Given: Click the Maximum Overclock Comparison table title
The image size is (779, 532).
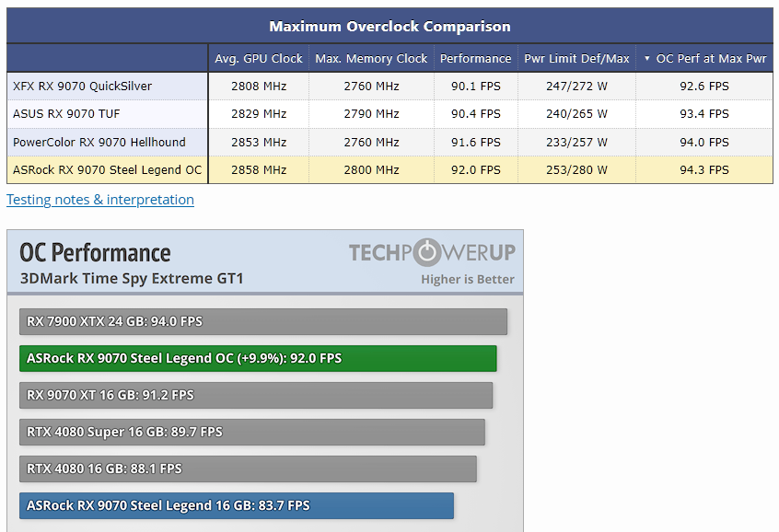Looking at the screenshot, I should coord(389,26).
